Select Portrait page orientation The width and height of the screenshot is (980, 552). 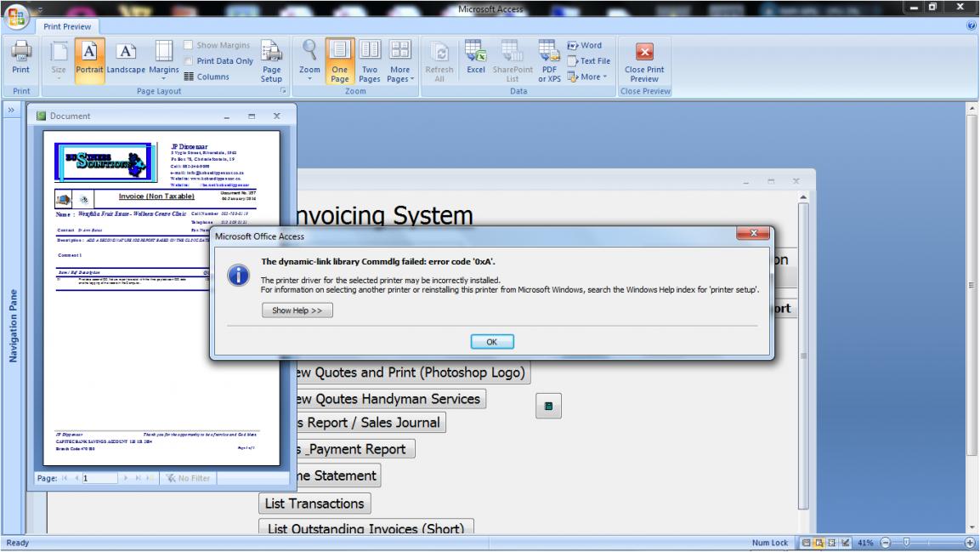pos(89,60)
